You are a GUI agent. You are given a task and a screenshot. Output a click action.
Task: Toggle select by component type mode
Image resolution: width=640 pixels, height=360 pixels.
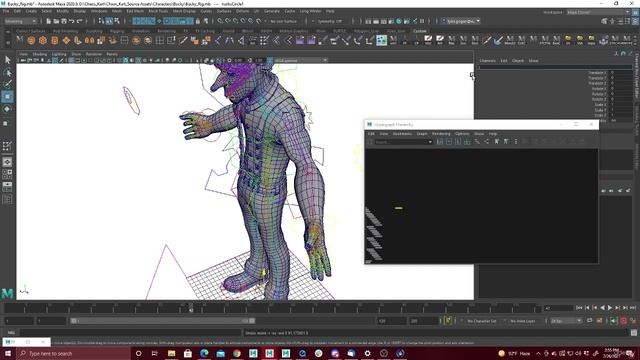pyautogui.click(x=117, y=21)
